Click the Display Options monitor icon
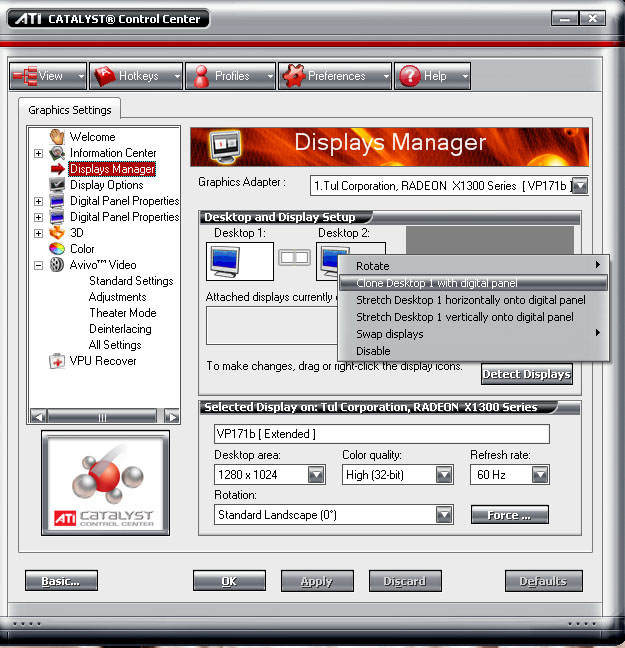This screenshot has height=648, width=625. 57,185
